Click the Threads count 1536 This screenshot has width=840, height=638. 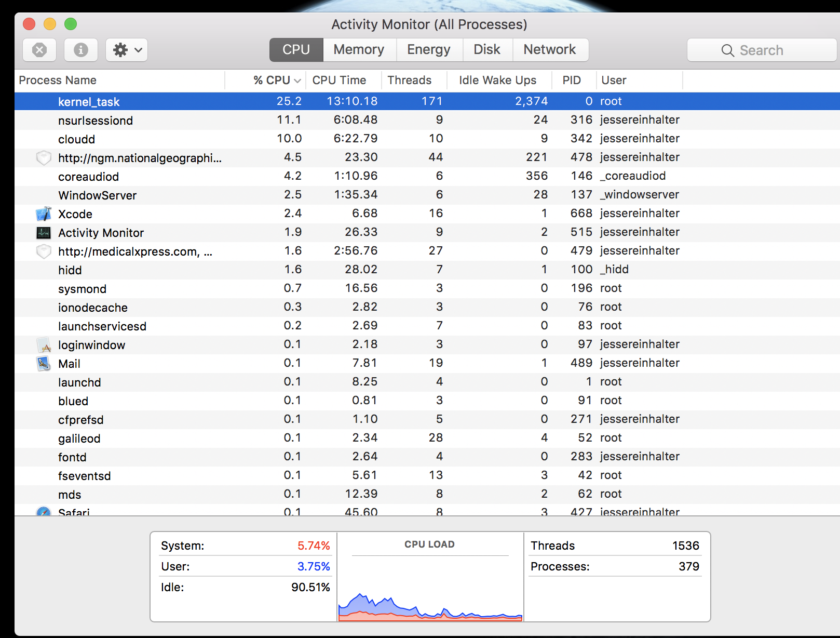[685, 546]
